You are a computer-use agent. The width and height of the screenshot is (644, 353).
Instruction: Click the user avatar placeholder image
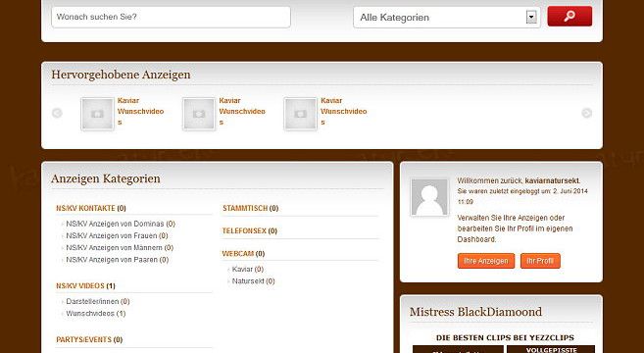pos(429,197)
